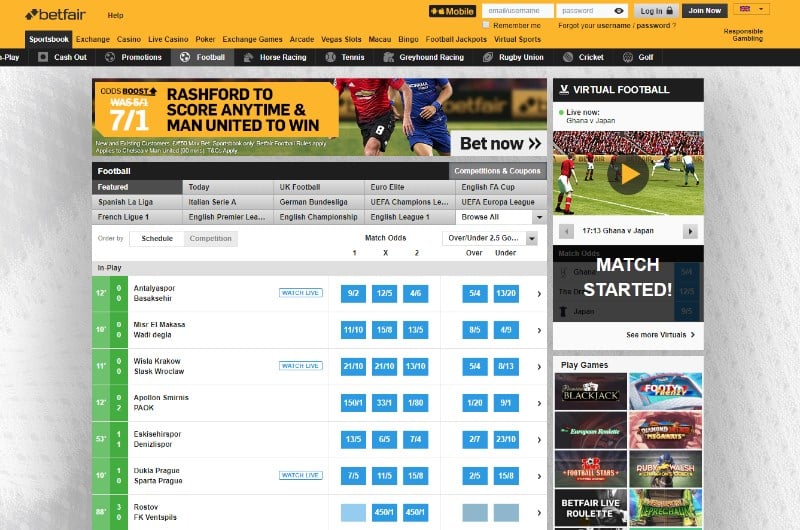Click the Football ball icon
The height and width of the screenshot is (530, 800).
185,57
